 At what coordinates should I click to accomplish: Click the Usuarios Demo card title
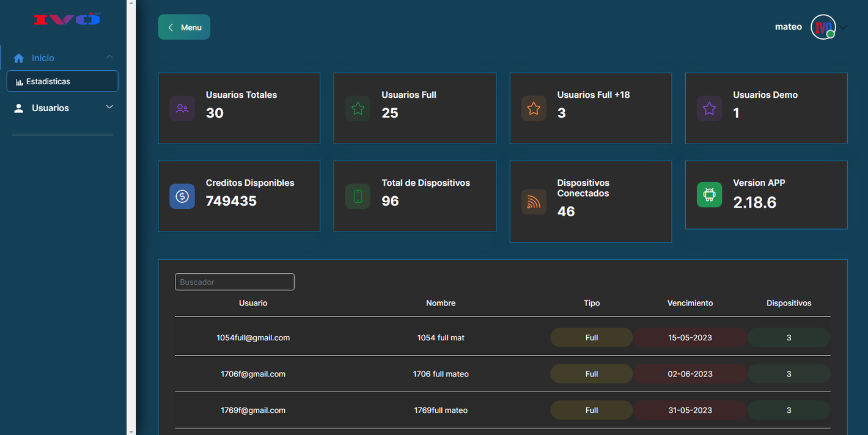click(x=765, y=95)
